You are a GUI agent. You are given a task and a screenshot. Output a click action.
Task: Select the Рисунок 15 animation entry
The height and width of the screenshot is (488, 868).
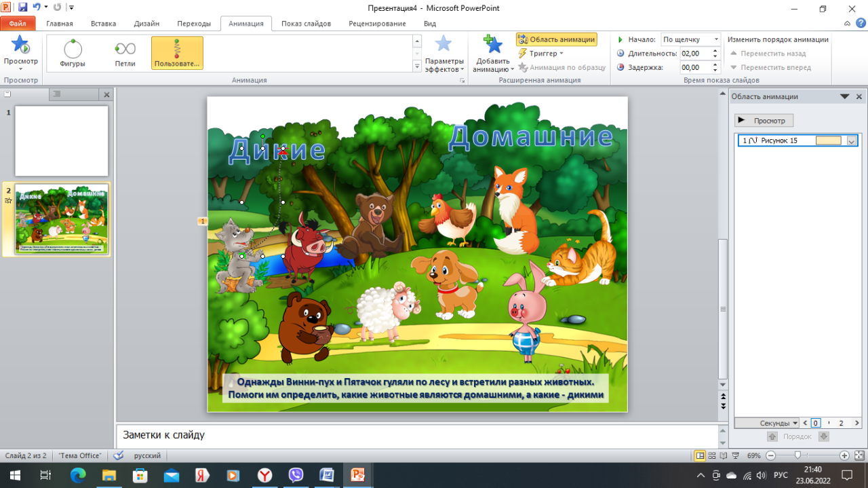[x=798, y=140]
